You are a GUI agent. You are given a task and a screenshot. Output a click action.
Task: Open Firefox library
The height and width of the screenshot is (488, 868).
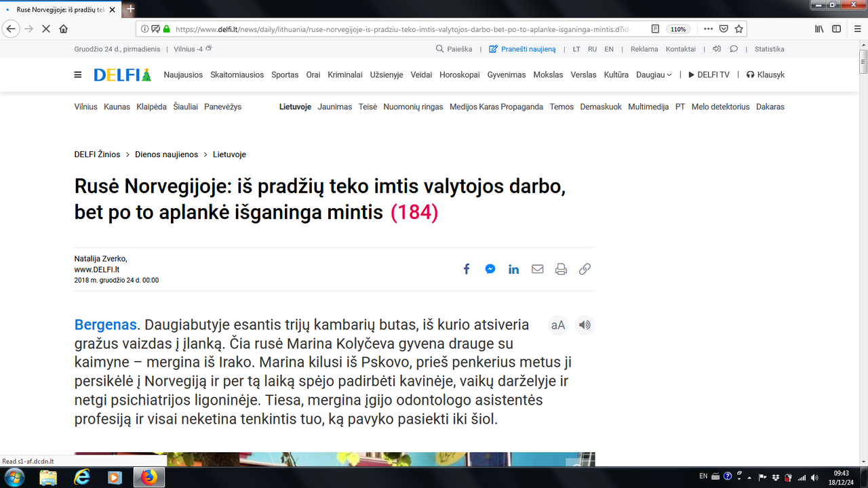click(x=819, y=29)
